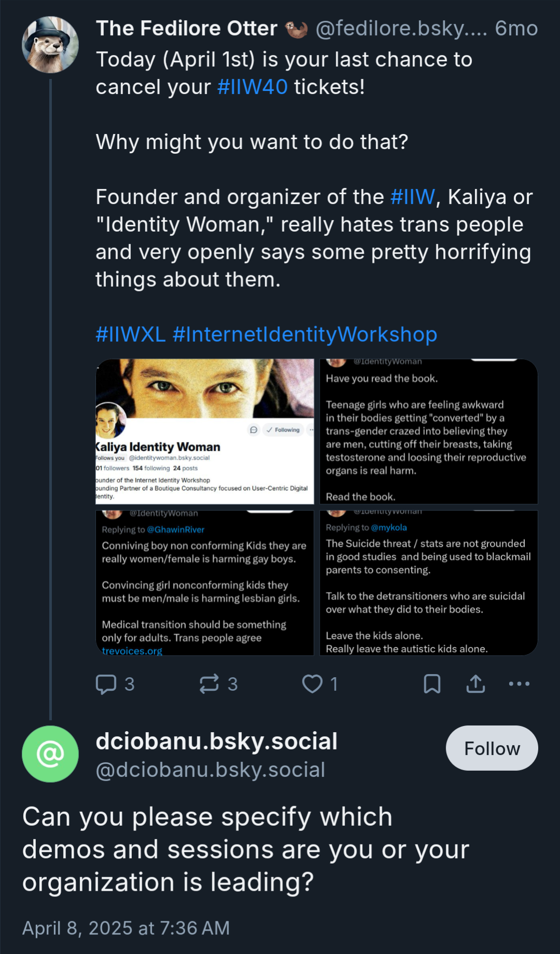The image size is (560, 954).
Task: Enlarge the "Have you read the book" image
Action: [x=428, y=431]
